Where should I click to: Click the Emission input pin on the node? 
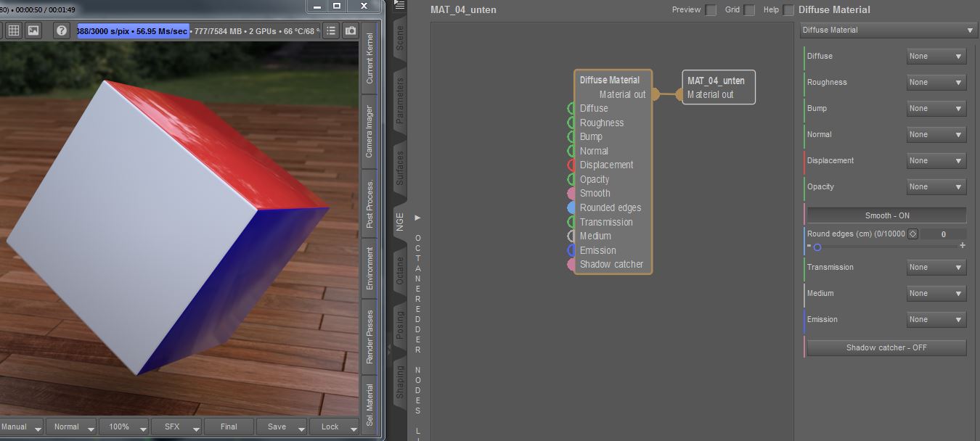(571, 250)
